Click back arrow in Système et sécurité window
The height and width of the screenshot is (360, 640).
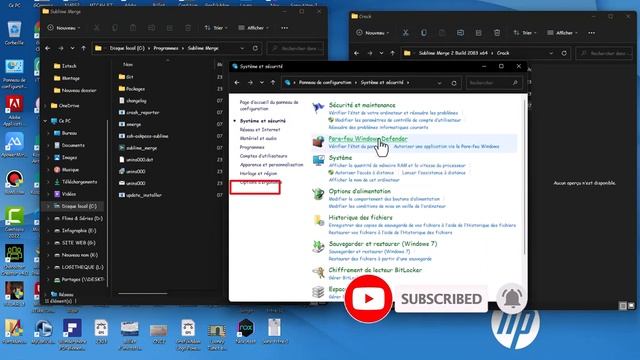pos(237,83)
